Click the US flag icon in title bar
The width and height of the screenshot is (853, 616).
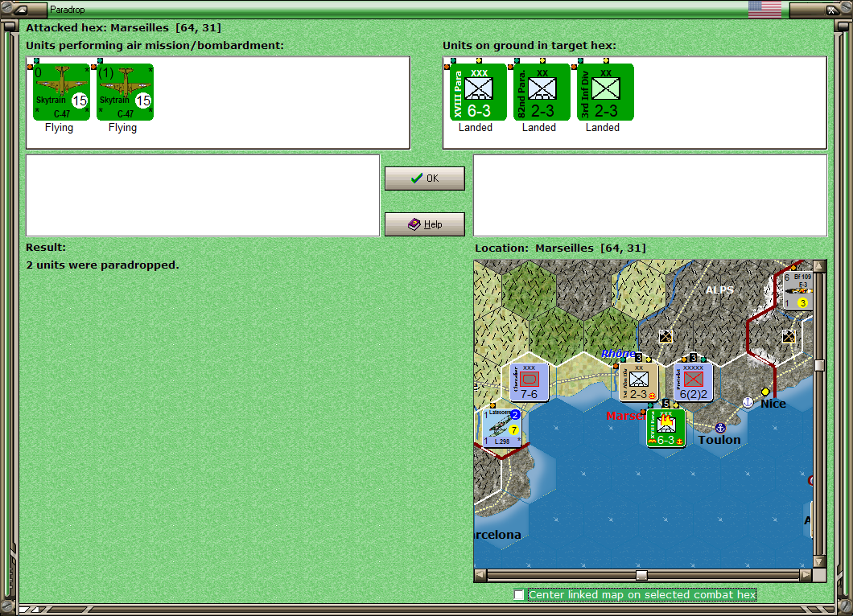(764, 9)
